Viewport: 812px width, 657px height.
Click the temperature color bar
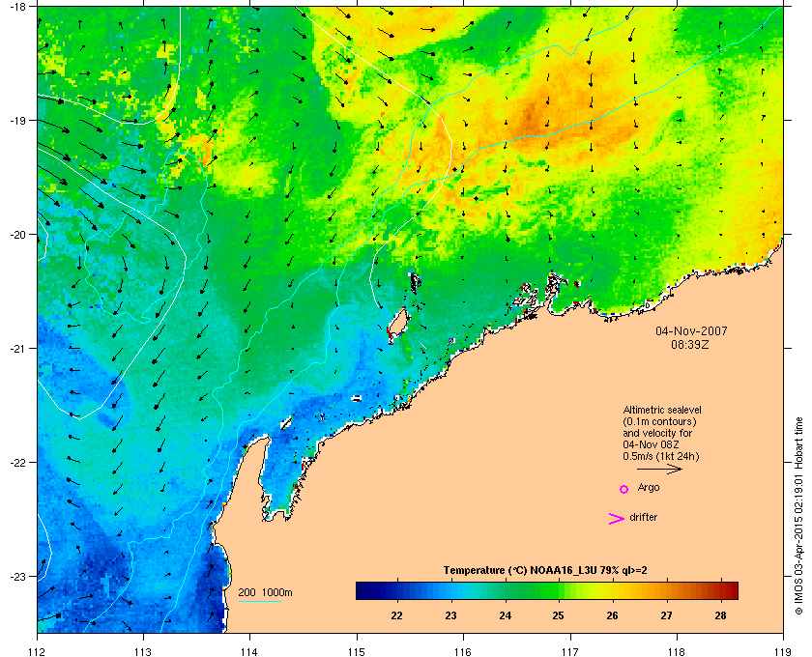click(547, 590)
